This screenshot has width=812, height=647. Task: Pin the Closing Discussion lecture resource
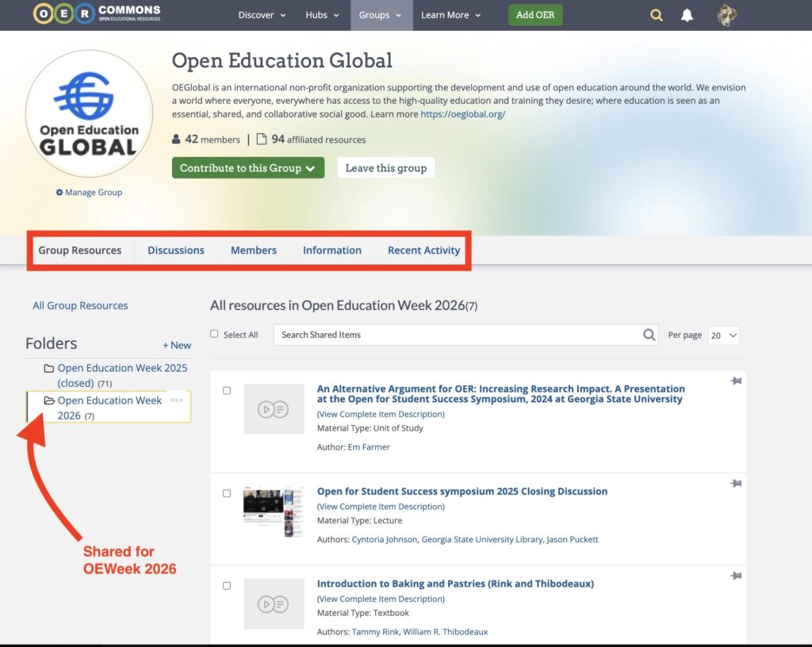(x=735, y=484)
